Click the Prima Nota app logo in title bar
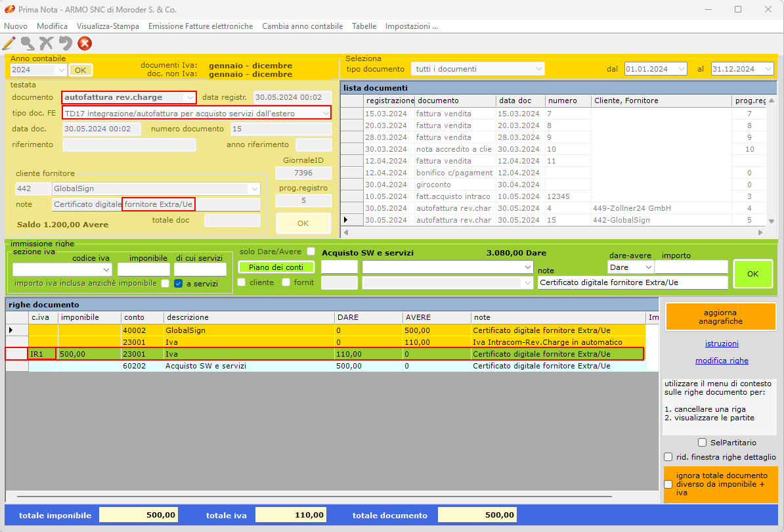This screenshot has width=784, height=532. 9,10
